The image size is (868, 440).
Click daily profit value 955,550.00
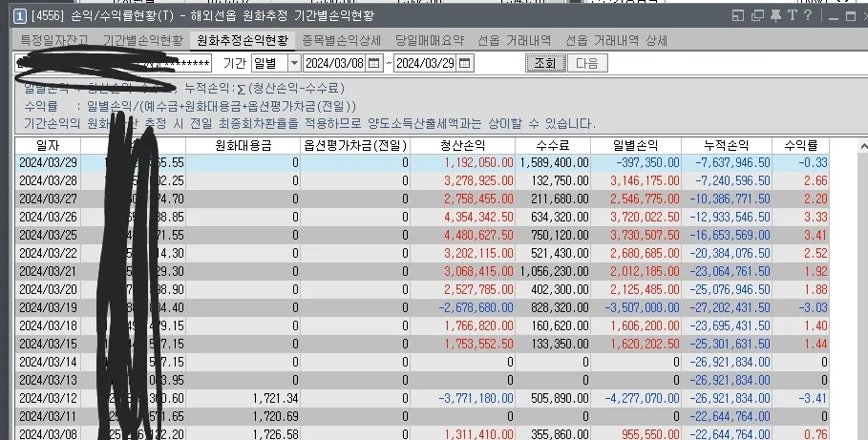[651, 434]
